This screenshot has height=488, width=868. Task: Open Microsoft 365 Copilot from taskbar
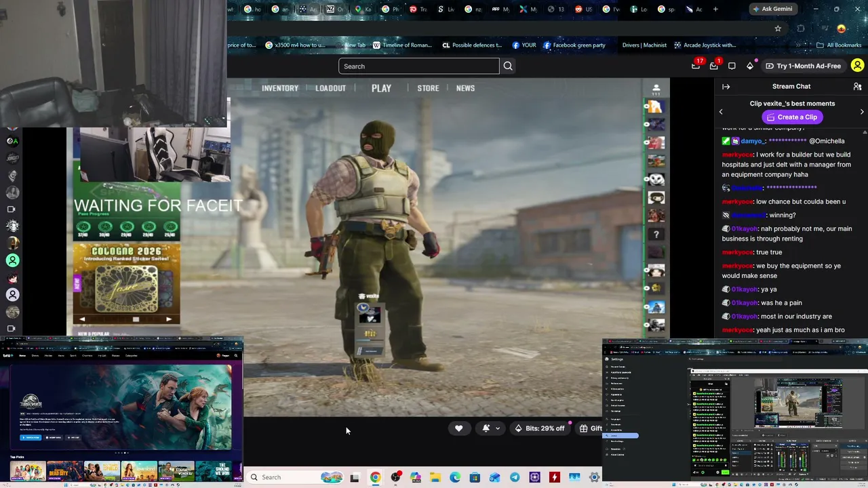(415, 477)
